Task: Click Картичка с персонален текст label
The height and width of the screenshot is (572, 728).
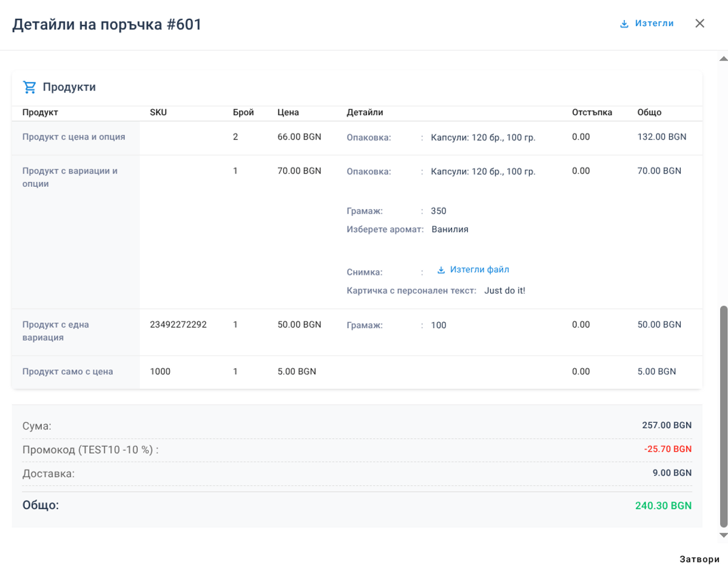Action: (x=411, y=291)
